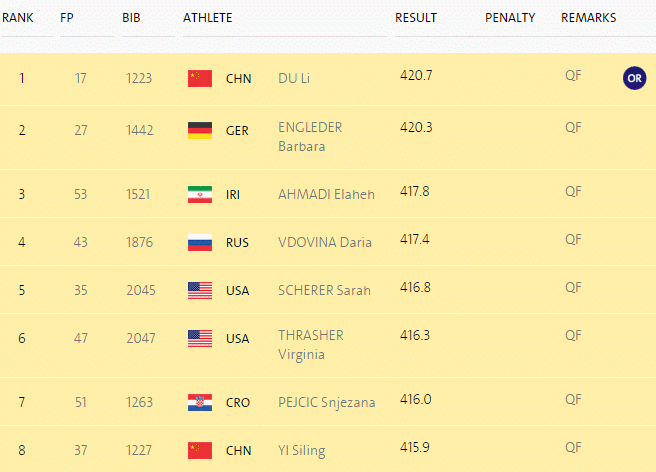Click the China flag next to YI Siling

coord(200,451)
